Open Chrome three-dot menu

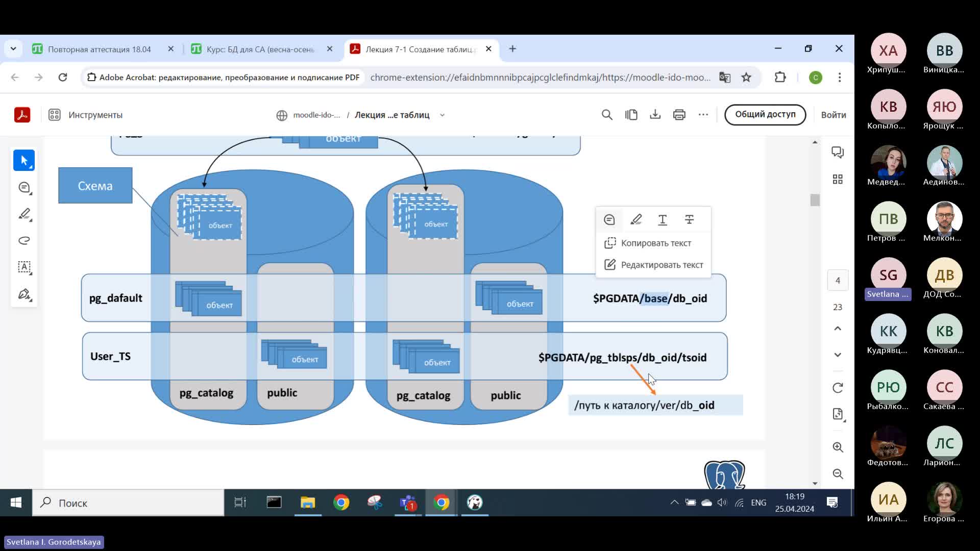[840, 78]
